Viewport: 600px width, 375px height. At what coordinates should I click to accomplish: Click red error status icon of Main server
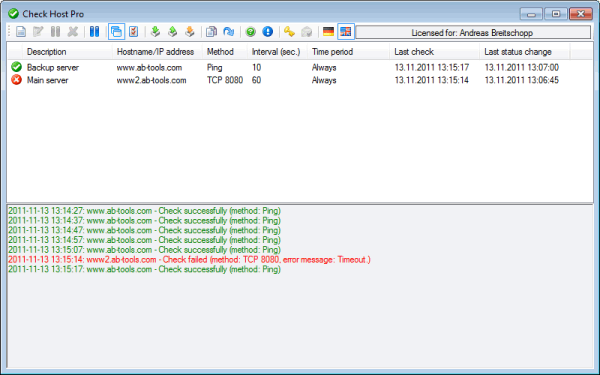coord(16,80)
